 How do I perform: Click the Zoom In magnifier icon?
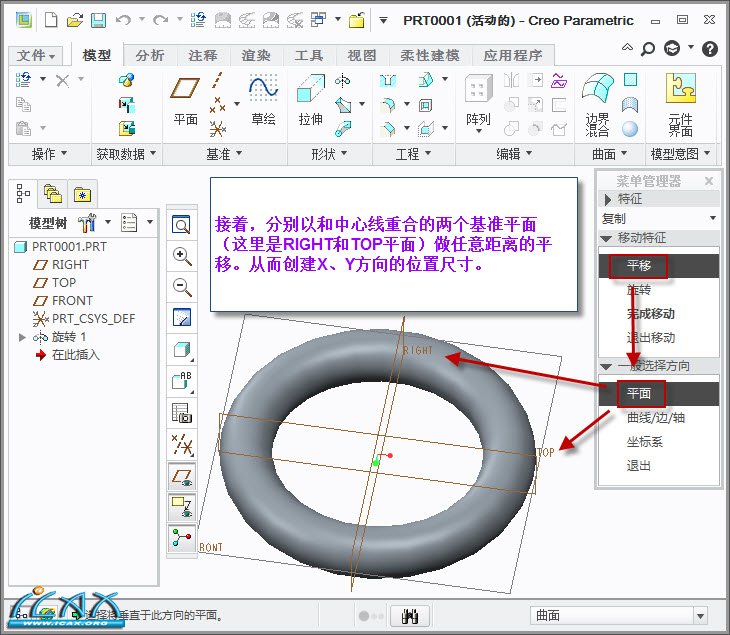[182, 255]
